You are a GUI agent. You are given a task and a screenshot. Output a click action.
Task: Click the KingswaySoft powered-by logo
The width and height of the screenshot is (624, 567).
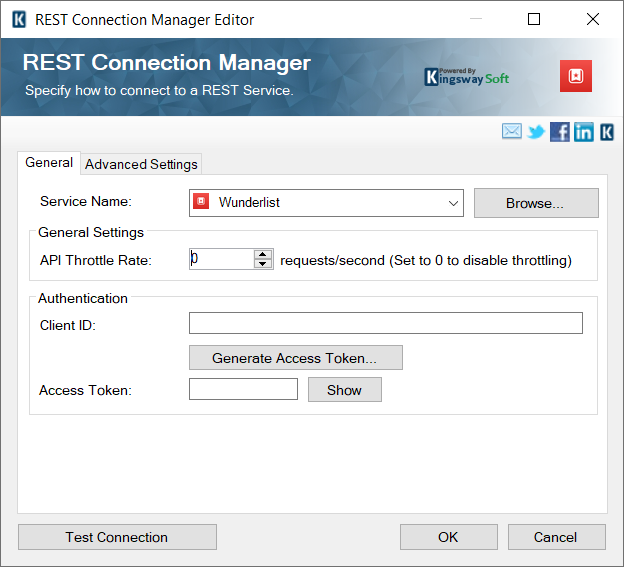coord(466,76)
